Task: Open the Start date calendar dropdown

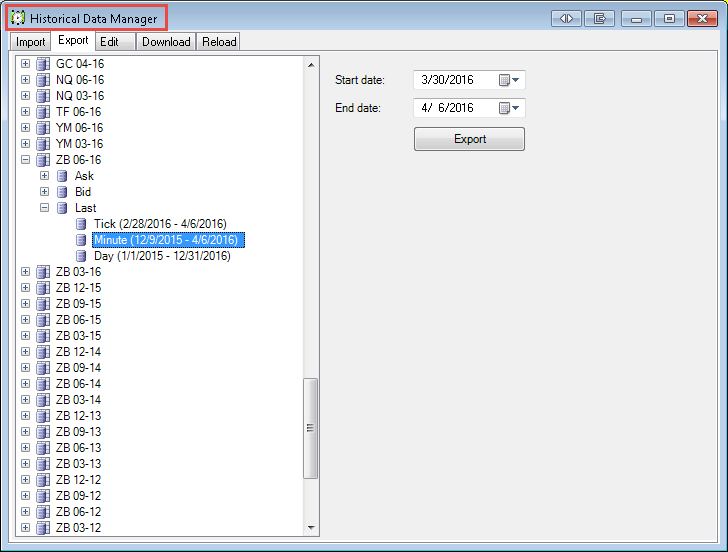Action: click(509, 80)
